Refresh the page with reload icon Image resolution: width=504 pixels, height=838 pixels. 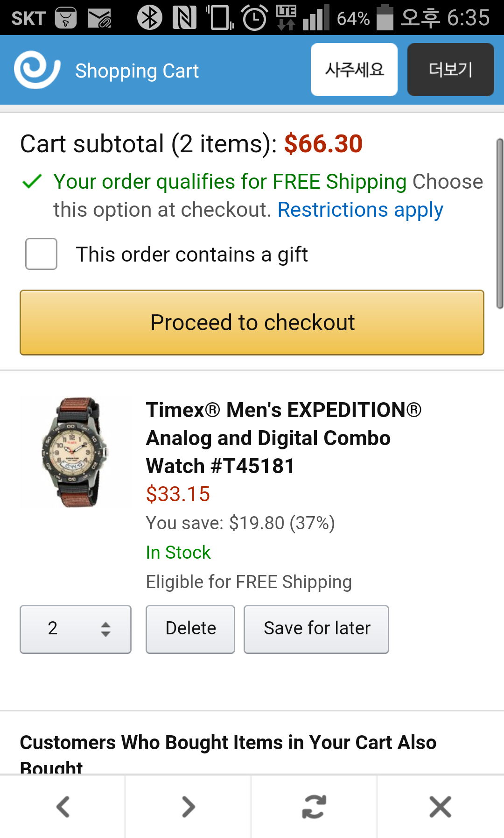click(x=314, y=807)
